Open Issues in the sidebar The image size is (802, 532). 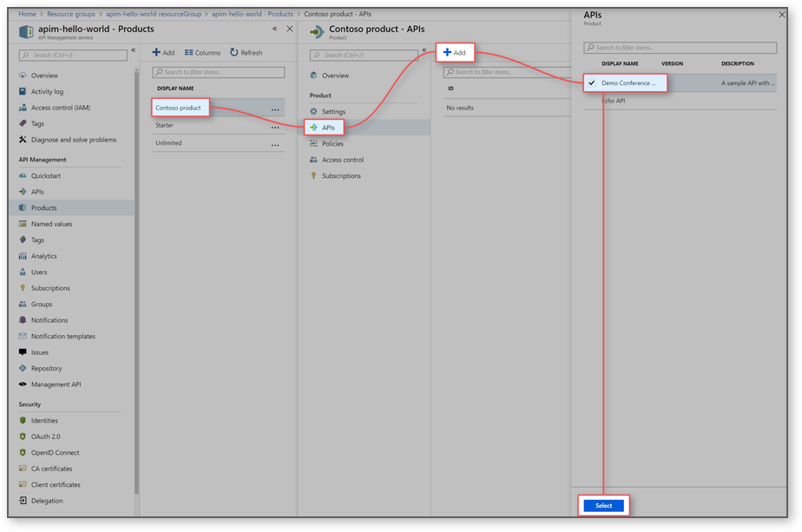pyautogui.click(x=39, y=352)
